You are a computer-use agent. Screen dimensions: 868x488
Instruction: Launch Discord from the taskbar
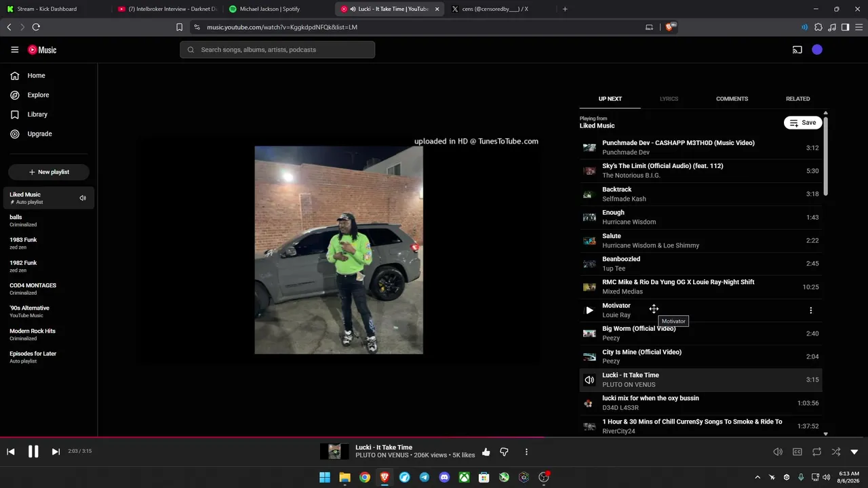[x=444, y=477]
